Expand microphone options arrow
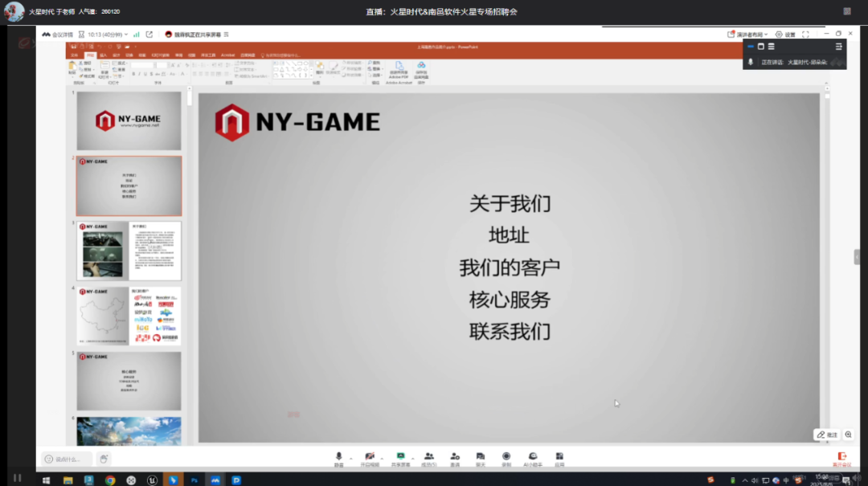The width and height of the screenshot is (868, 486). point(351,459)
